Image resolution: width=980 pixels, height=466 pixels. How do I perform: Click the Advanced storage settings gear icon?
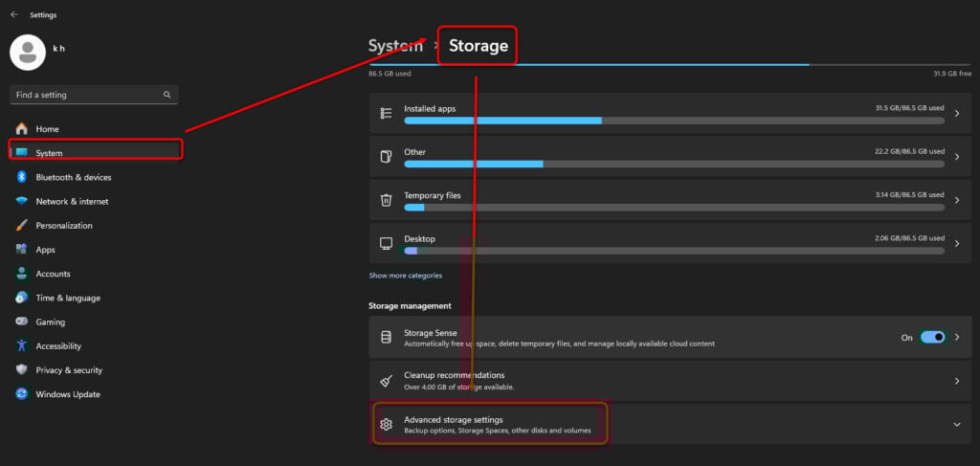[x=387, y=424]
